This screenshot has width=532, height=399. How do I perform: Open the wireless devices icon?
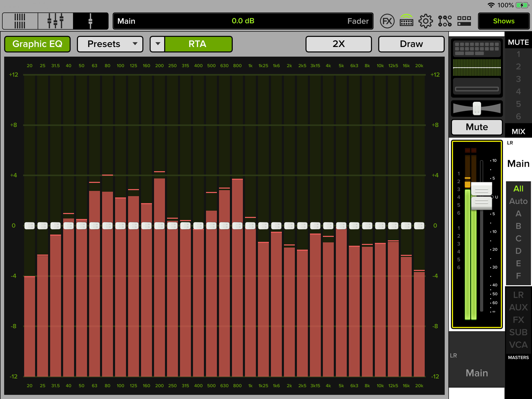pos(406,21)
